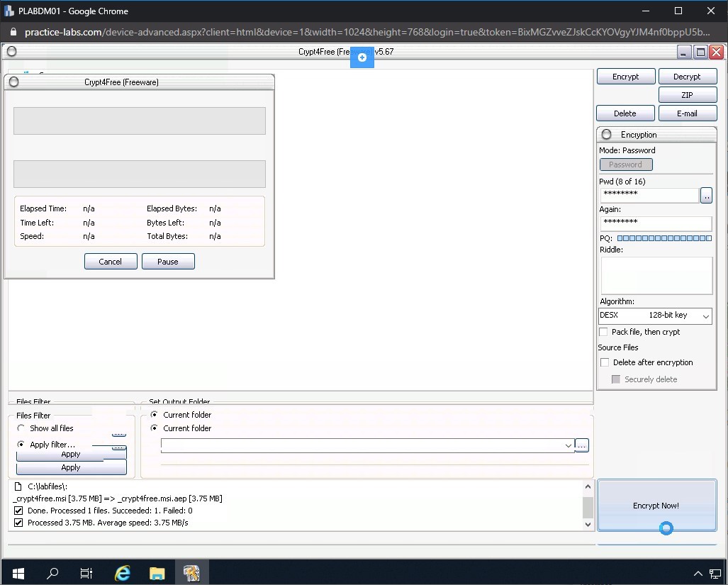Switch to the Decrypt mode
Image resolution: width=728 pixels, height=585 pixels.
pyautogui.click(x=687, y=77)
